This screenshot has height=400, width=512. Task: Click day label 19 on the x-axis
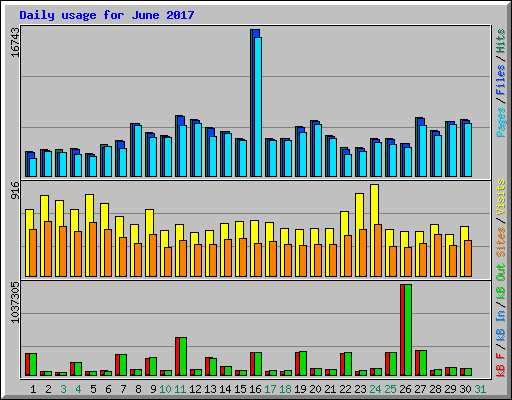click(x=300, y=389)
